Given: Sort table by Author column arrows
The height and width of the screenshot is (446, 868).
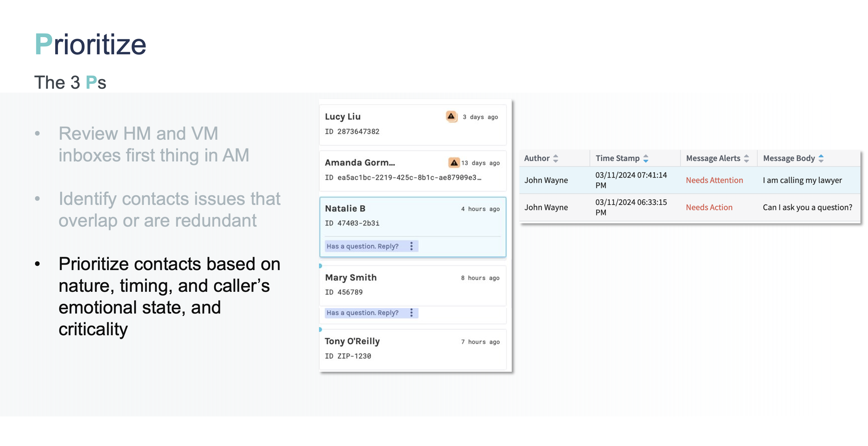Looking at the screenshot, I should 556,158.
